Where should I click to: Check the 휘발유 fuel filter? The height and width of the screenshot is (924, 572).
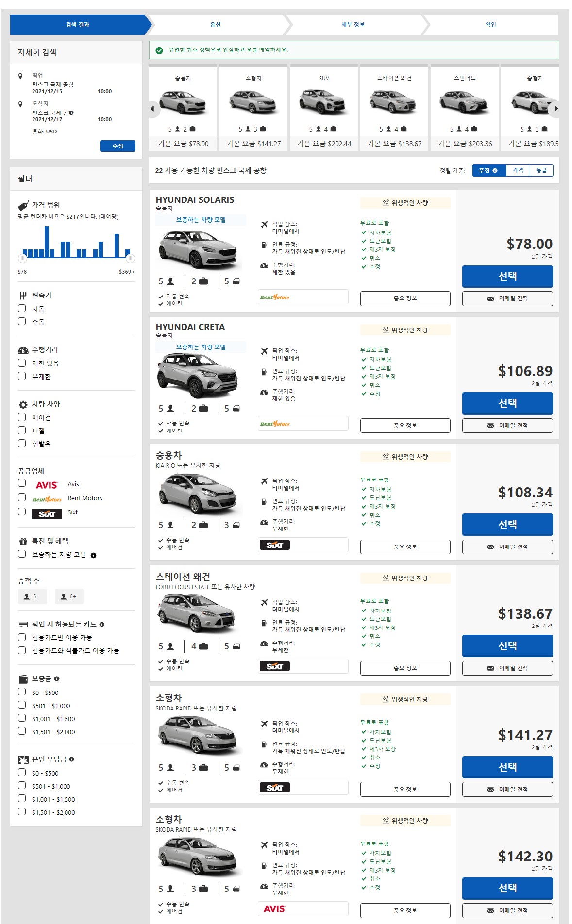coord(22,443)
